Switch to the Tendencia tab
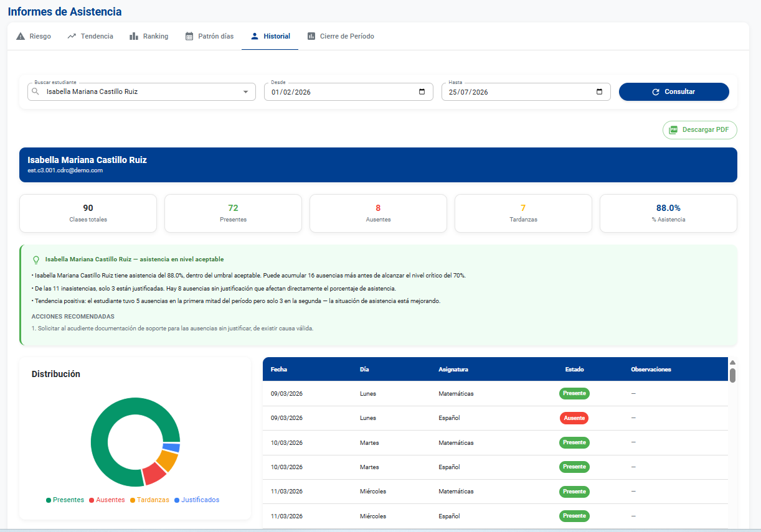 pyautogui.click(x=90, y=36)
